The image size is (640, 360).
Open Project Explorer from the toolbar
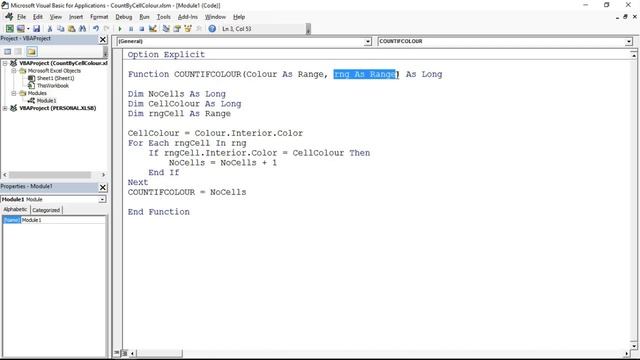pyautogui.click(x=166, y=29)
